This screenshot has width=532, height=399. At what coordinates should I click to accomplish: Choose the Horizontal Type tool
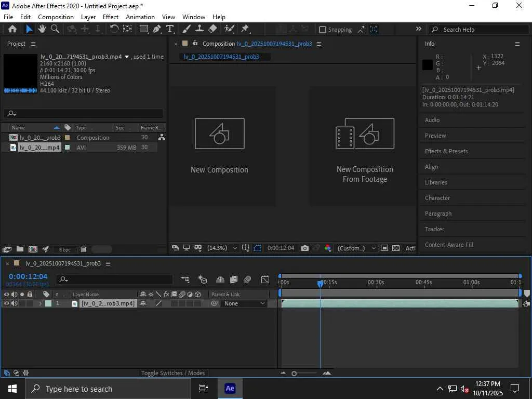tap(170, 29)
